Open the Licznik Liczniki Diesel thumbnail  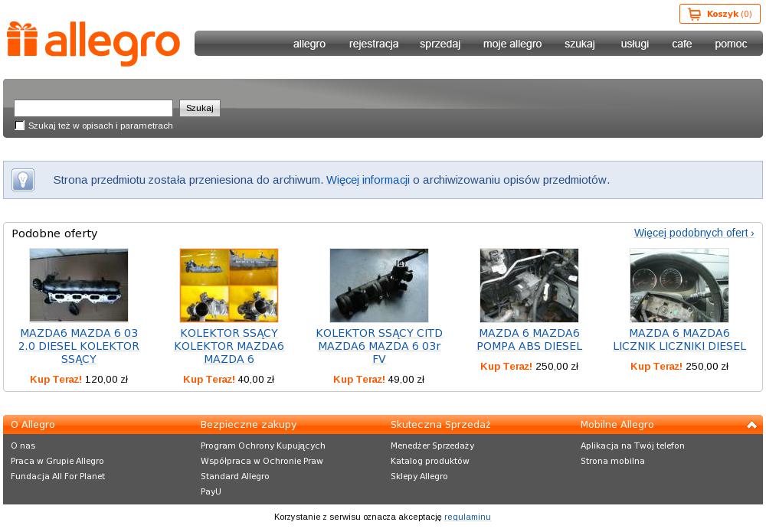pos(679,285)
